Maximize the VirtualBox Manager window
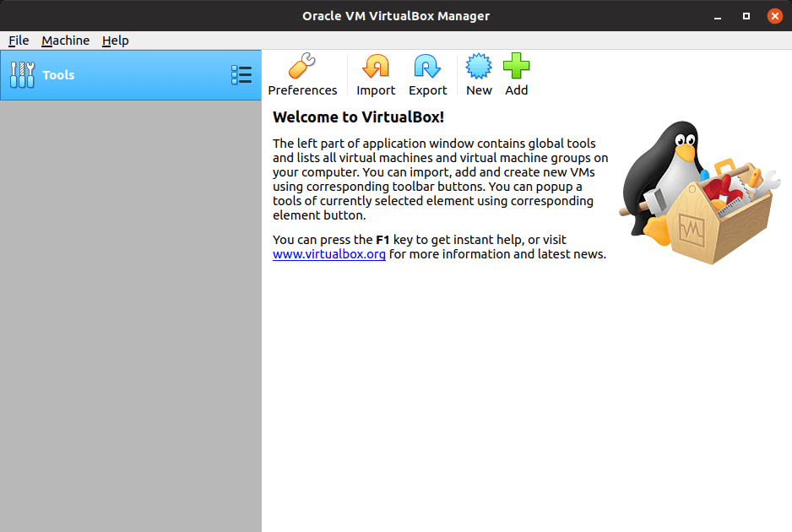The width and height of the screenshot is (792, 532). pos(746,16)
